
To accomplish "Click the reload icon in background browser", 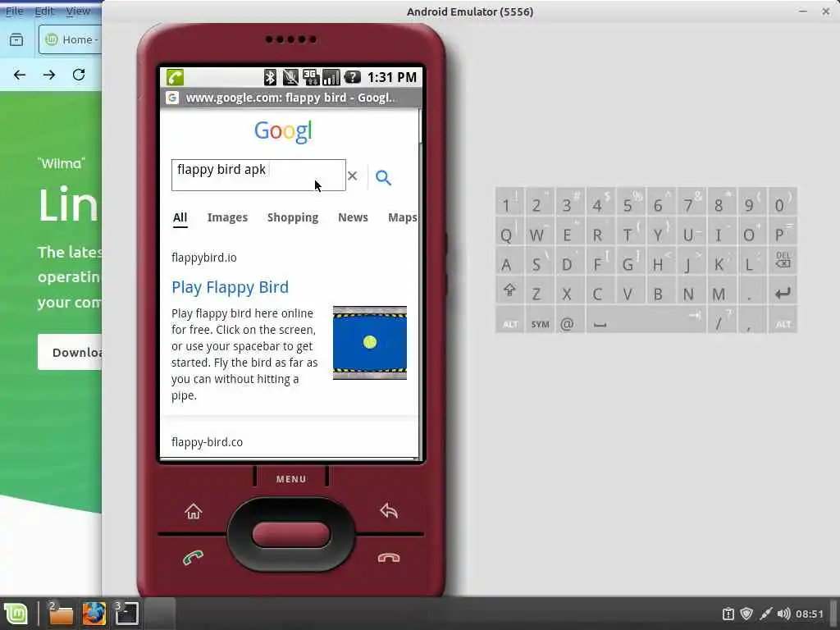I will point(79,75).
